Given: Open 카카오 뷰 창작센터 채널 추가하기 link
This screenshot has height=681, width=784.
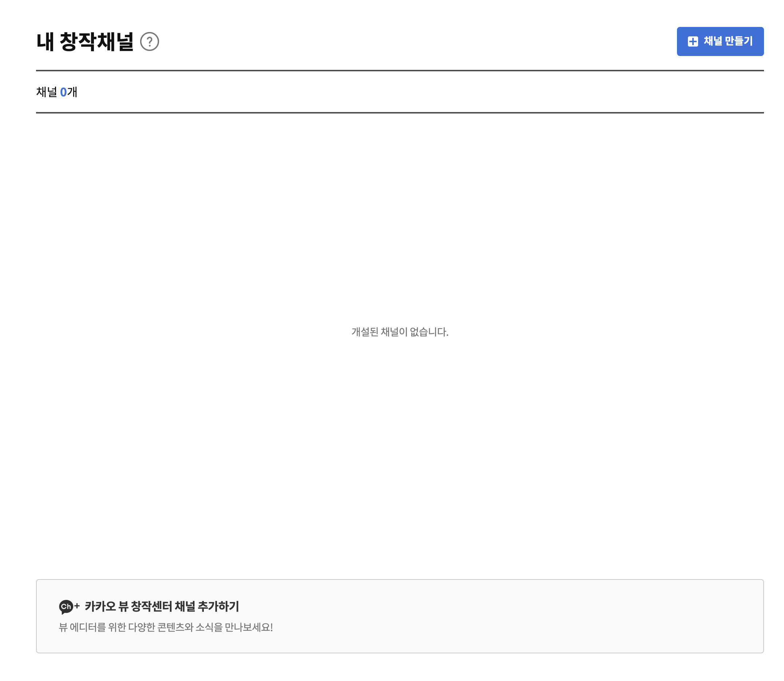Looking at the screenshot, I should [x=162, y=606].
